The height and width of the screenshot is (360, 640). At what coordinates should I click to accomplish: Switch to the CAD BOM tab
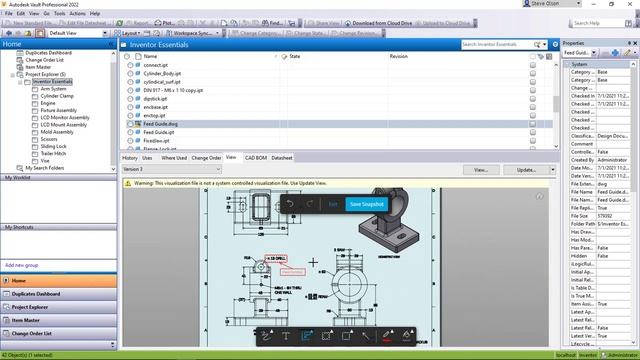click(256, 158)
